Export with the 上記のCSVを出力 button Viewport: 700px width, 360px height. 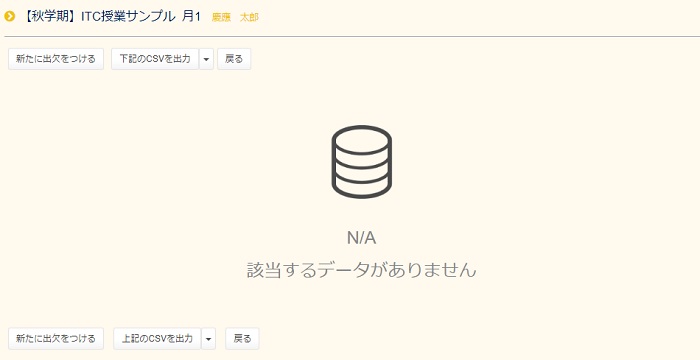157,339
